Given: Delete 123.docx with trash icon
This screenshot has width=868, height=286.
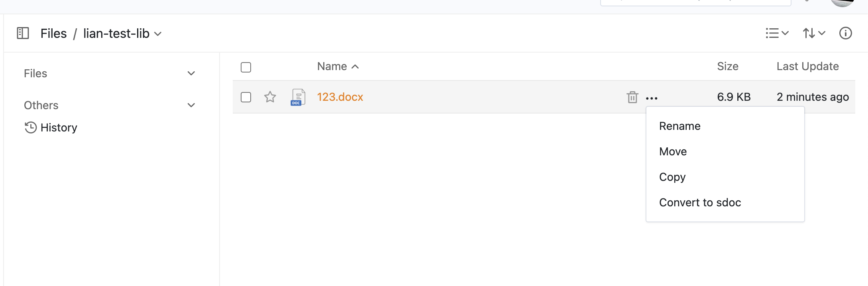Looking at the screenshot, I should pyautogui.click(x=632, y=97).
